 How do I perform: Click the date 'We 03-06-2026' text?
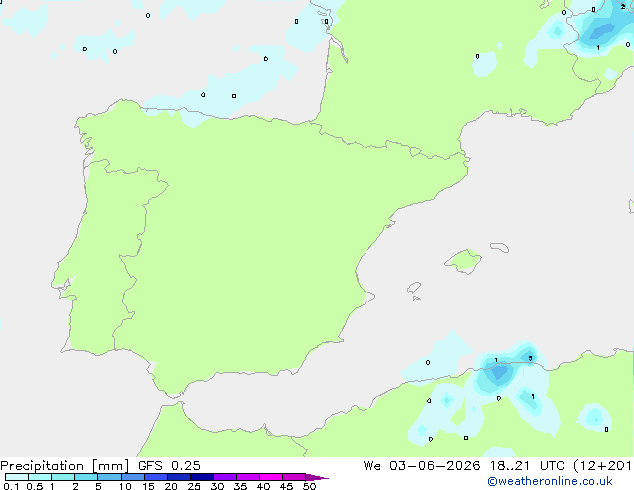tap(422, 466)
